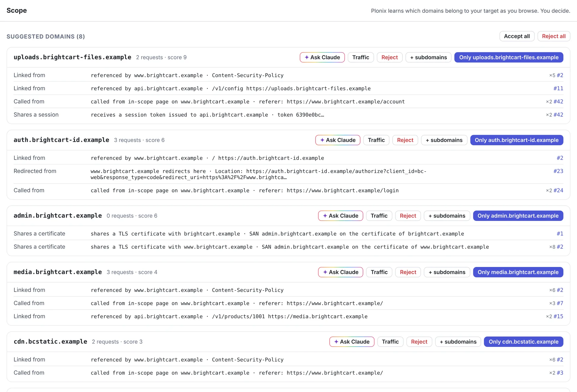Include subdomains of auth.brightcart-id.example

(444, 140)
